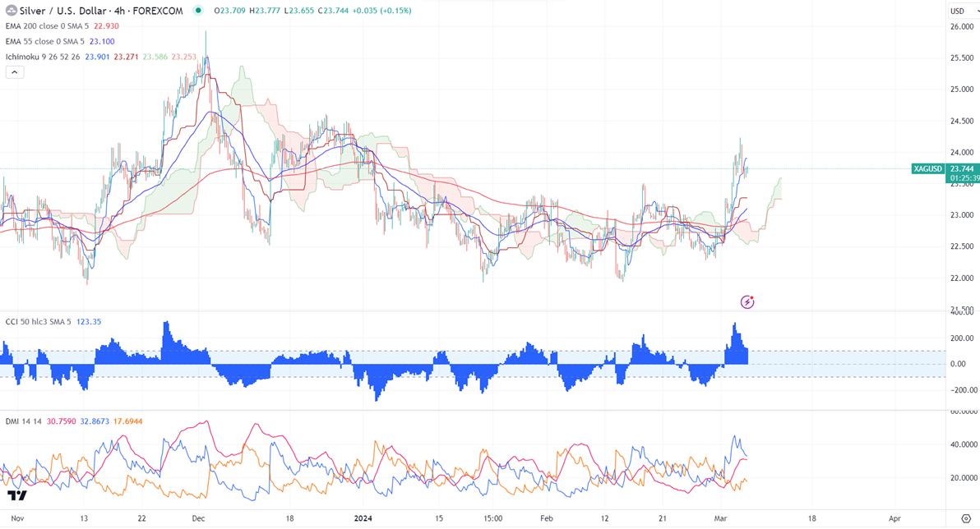Click the EMA 200 value 22.930
980x529 pixels.
click(x=106, y=26)
